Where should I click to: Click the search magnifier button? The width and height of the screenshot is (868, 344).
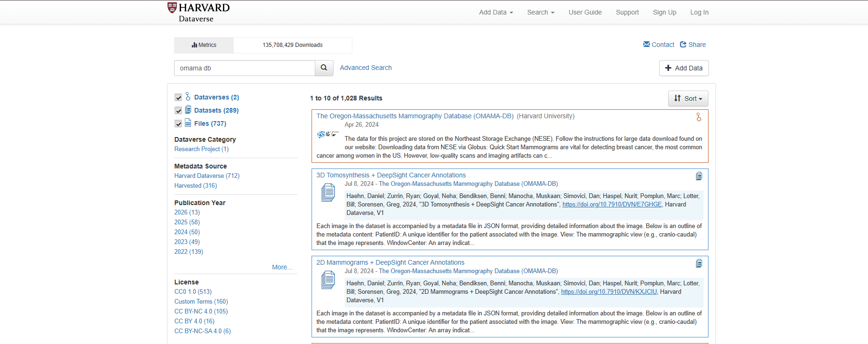pos(324,68)
